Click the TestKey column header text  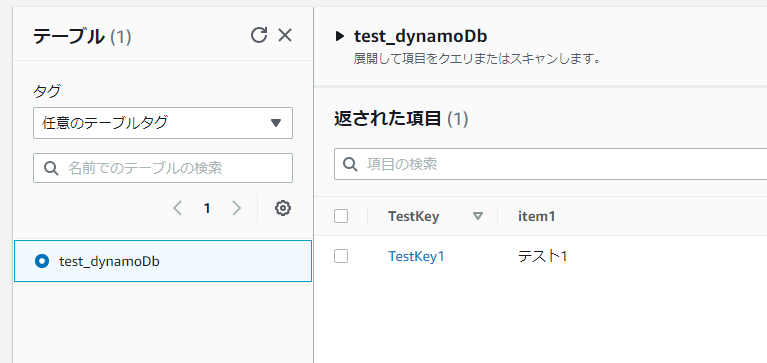413,216
